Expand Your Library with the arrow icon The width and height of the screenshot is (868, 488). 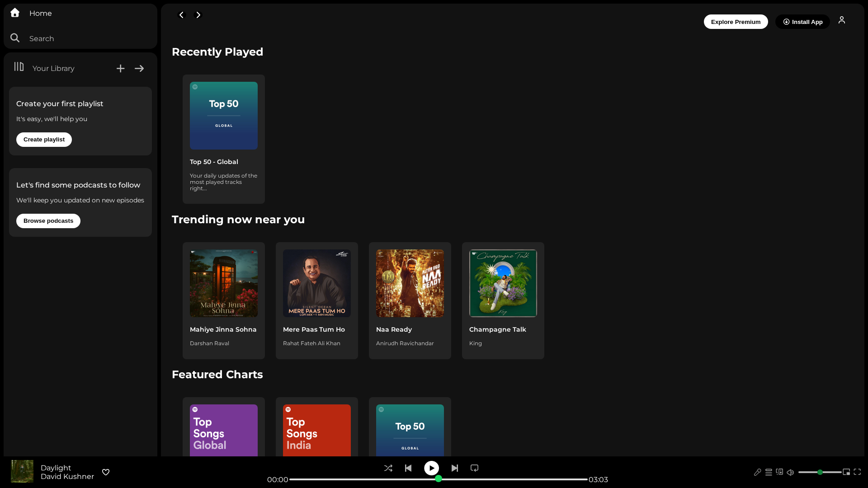[139, 69]
